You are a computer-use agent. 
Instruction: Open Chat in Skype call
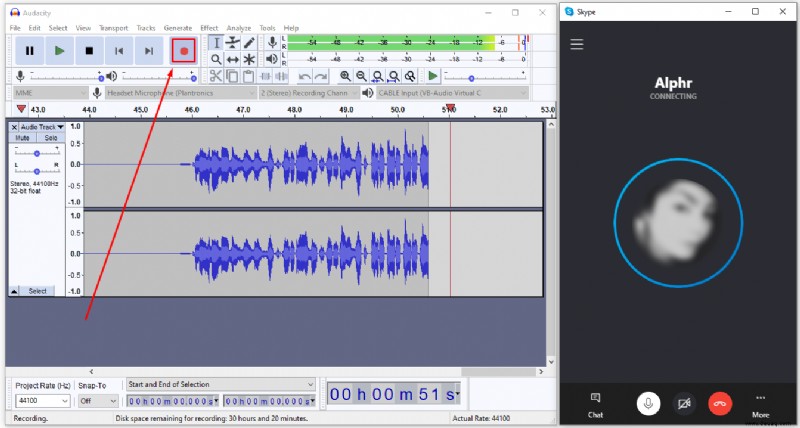[x=595, y=406]
